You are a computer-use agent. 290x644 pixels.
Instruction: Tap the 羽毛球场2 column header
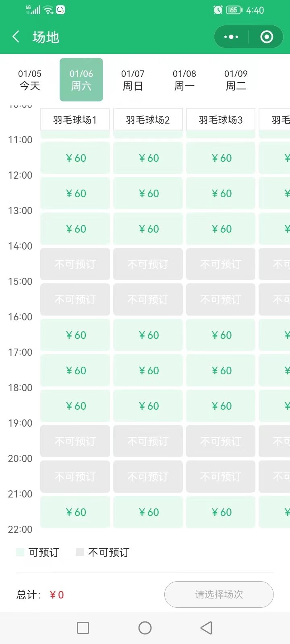148,120
